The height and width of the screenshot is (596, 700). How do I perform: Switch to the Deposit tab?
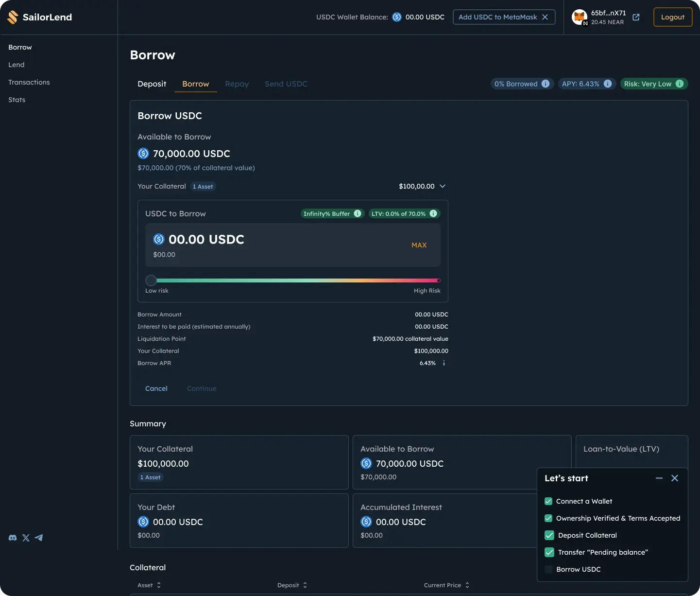coord(152,84)
